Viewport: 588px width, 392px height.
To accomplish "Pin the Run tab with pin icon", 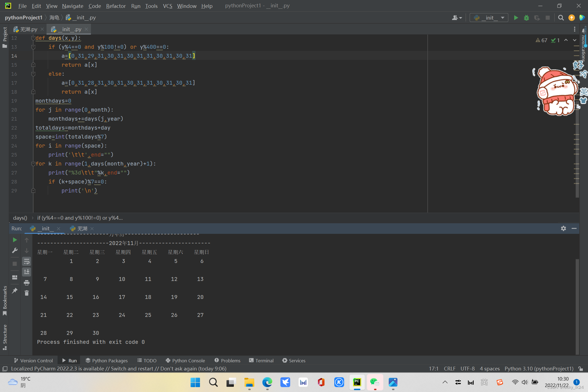I will pyautogui.click(x=15, y=291).
